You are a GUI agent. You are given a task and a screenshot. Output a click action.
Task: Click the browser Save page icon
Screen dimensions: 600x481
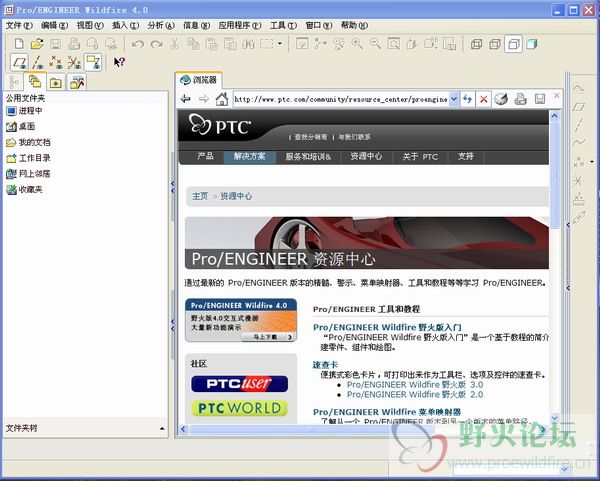coord(540,99)
